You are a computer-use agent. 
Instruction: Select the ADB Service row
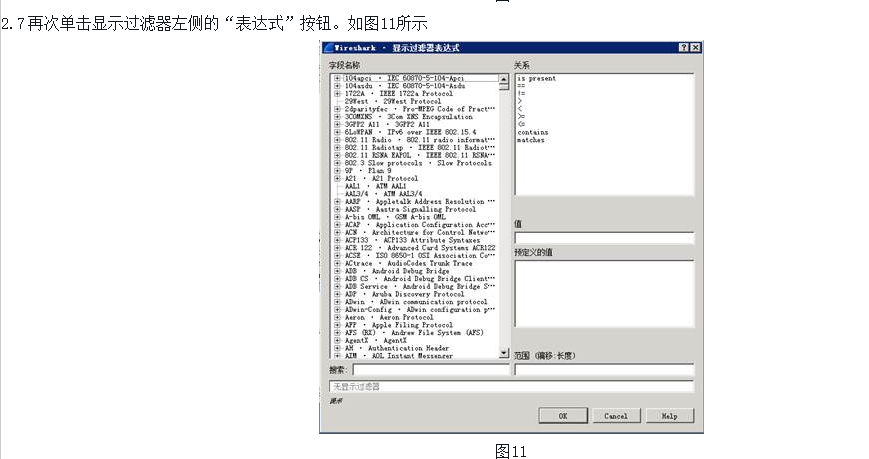[420, 287]
